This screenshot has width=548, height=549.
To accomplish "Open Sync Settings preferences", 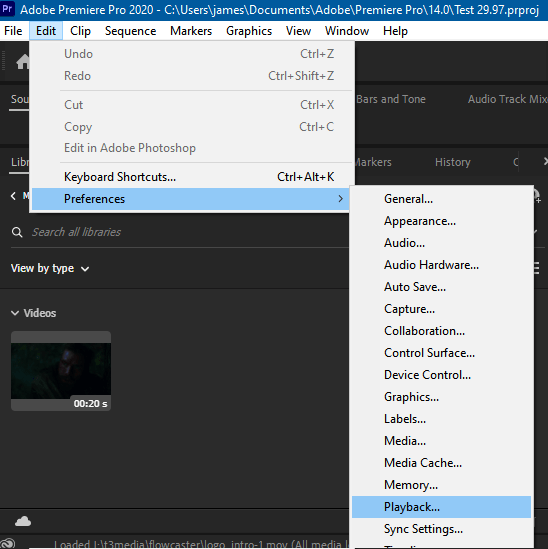I will (x=441, y=529).
